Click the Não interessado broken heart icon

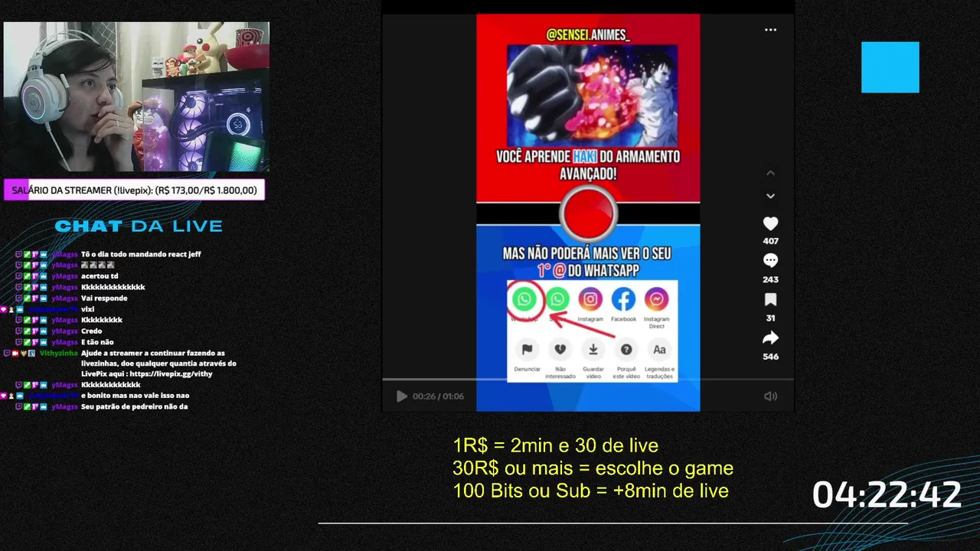point(560,350)
